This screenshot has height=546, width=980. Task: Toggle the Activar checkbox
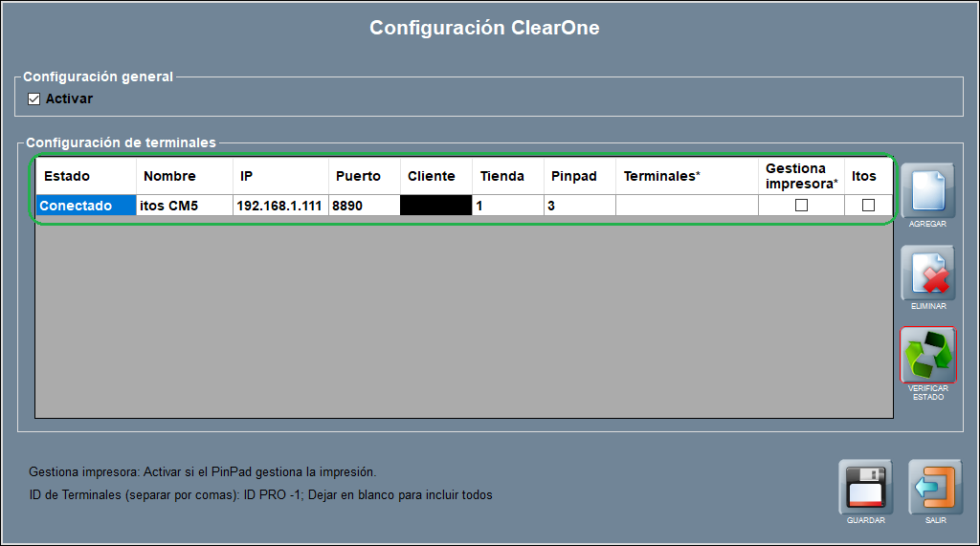pyautogui.click(x=34, y=98)
